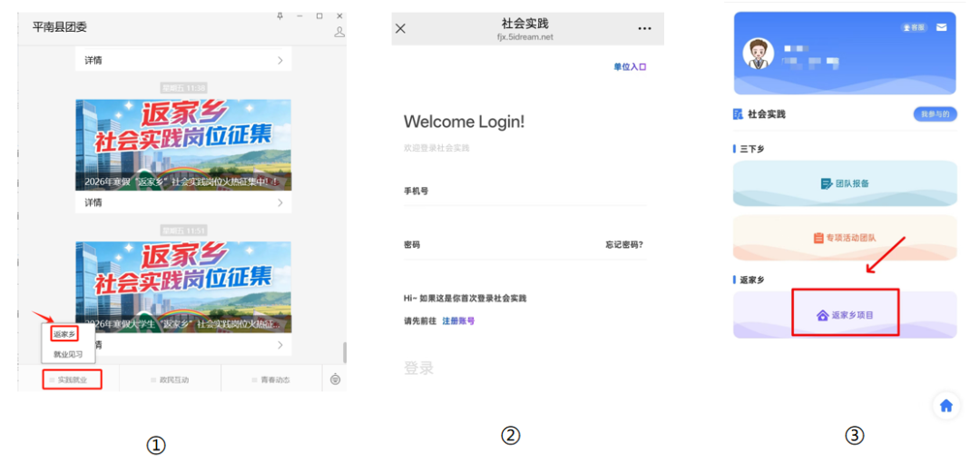Expand 详情 chevron under the first banner
The height and width of the screenshot is (463, 980).
(280, 202)
